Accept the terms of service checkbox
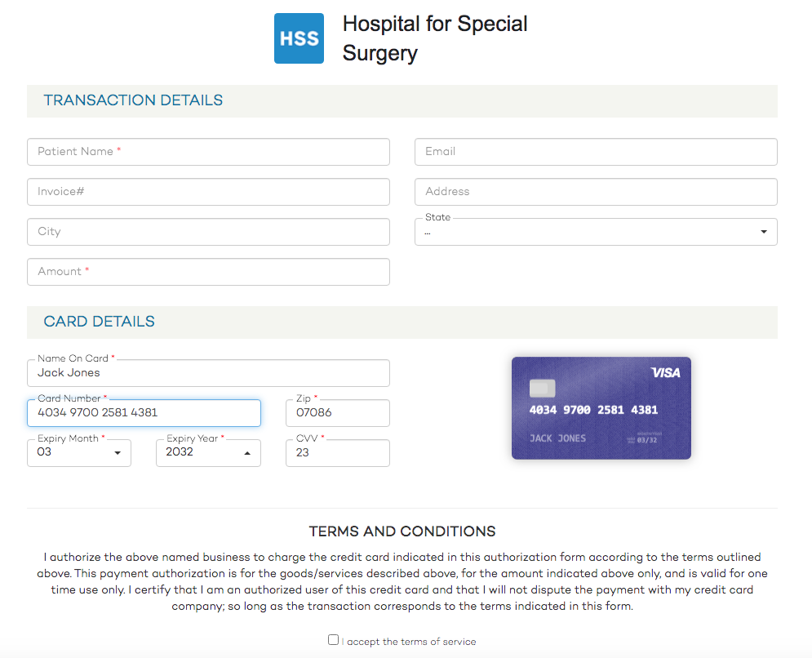Screen dimensions: 812x658 point(333,640)
